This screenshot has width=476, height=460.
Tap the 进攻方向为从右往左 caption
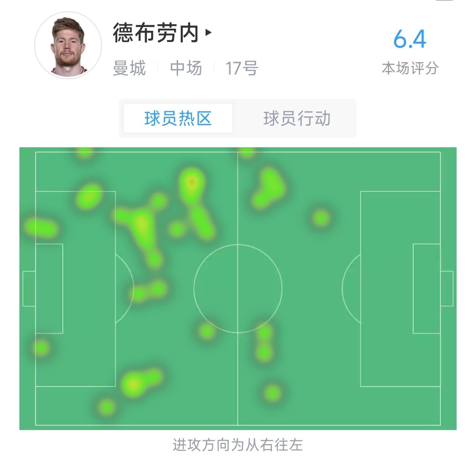[238, 445]
